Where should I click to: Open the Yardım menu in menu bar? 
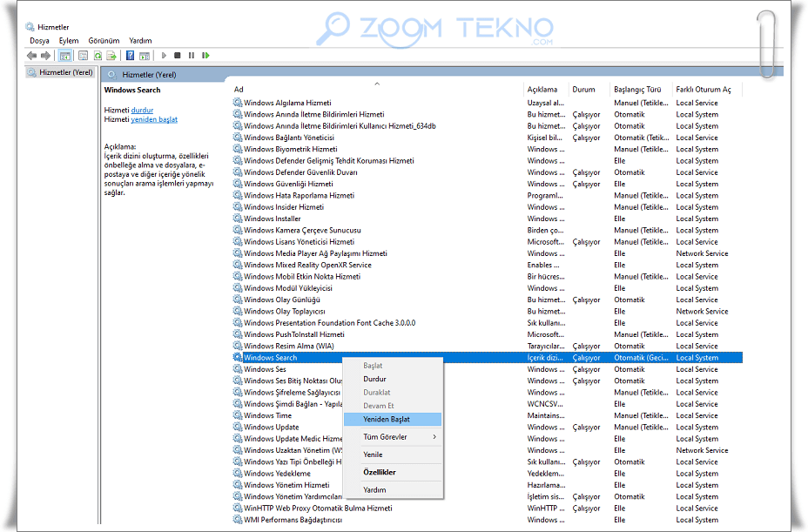point(140,41)
